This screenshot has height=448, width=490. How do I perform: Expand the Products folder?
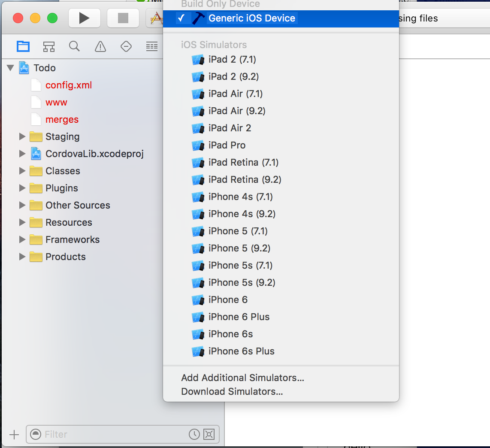(22, 257)
